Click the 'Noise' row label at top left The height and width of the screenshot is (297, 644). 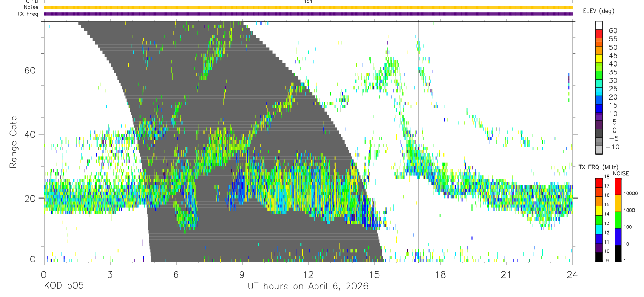[31, 7]
